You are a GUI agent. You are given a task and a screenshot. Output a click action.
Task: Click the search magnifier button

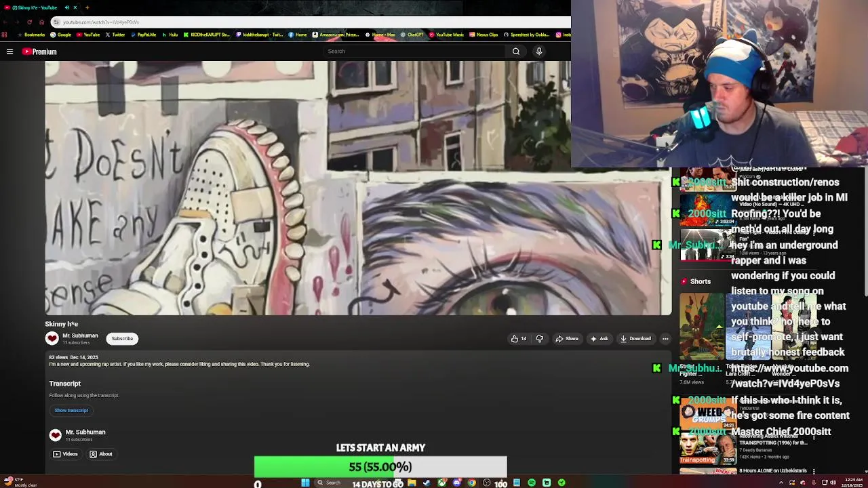516,52
